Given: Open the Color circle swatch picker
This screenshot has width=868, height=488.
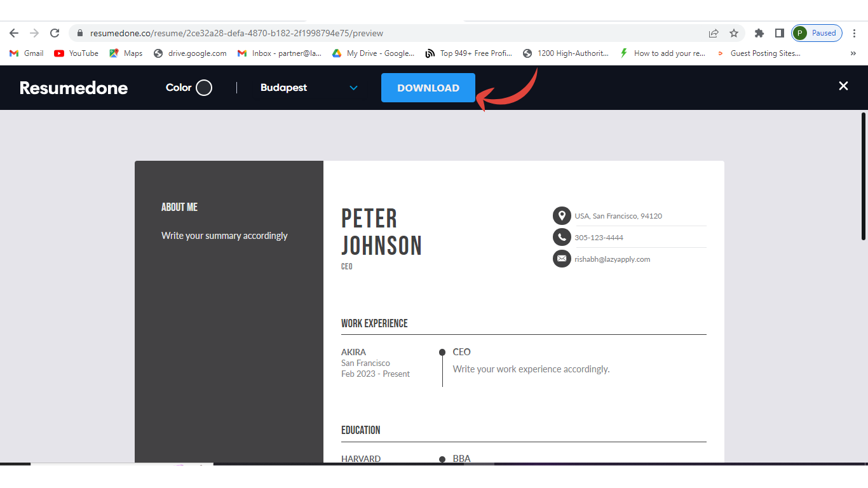Looking at the screenshot, I should (204, 88).
